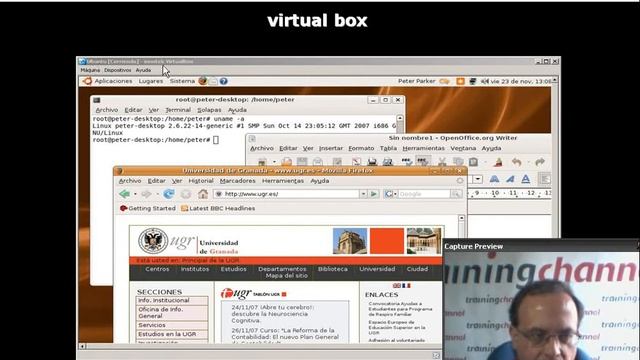Reload the page in Firefox
Image resolution: width=640 pixels, height=360 pixels.
click(169, 194)
